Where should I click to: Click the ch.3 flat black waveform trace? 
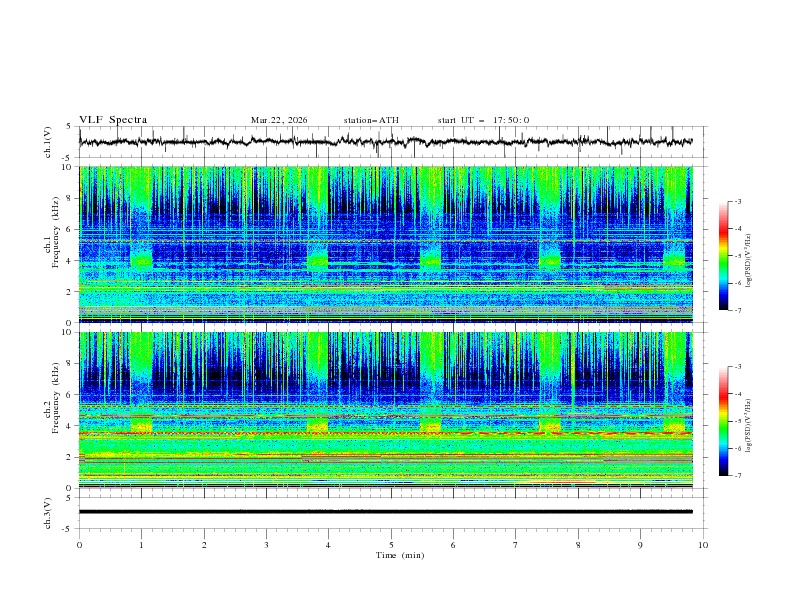click(385, 512)
